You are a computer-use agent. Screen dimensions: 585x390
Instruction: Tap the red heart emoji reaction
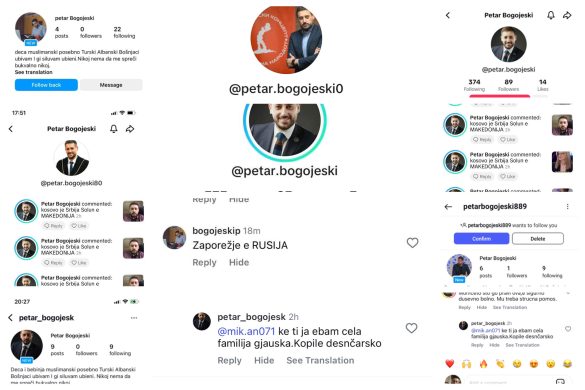[x=450, y=363]
